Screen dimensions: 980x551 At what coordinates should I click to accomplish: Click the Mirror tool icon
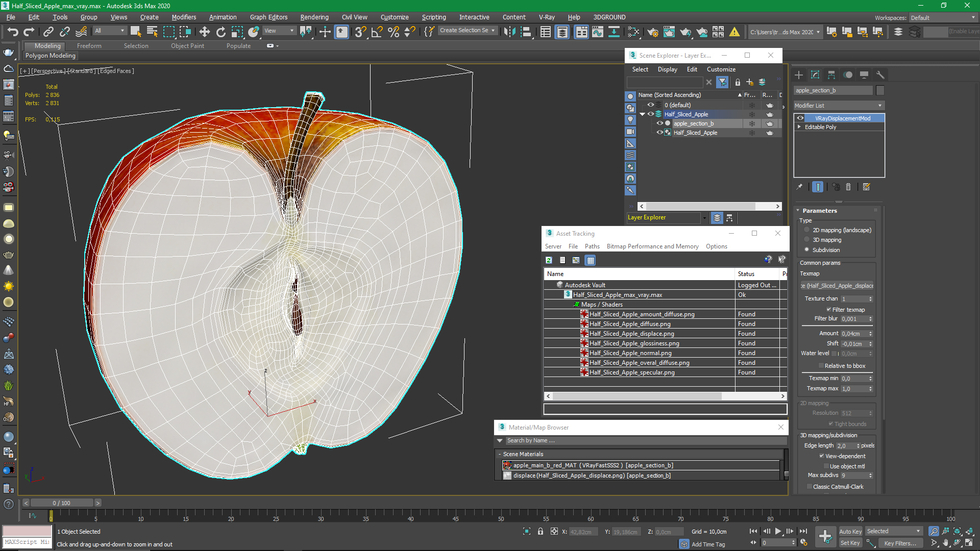[509, 32]
